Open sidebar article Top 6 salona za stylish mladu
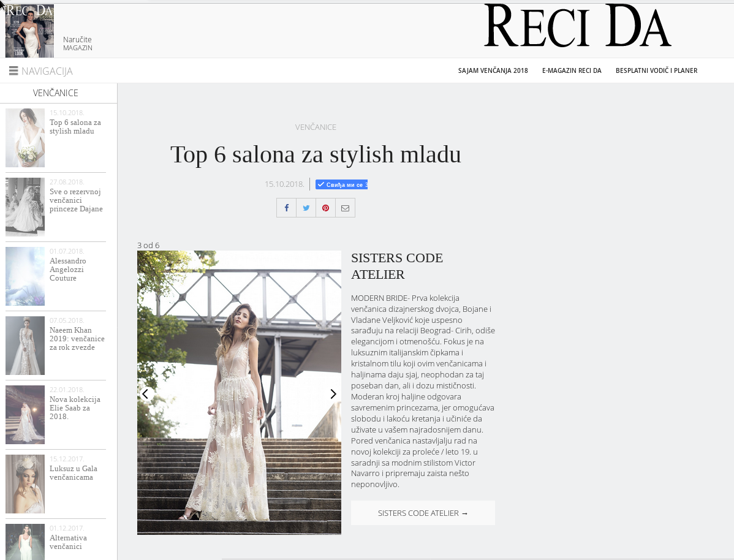This screenshot has height=560, width=734. pos(75,127)
